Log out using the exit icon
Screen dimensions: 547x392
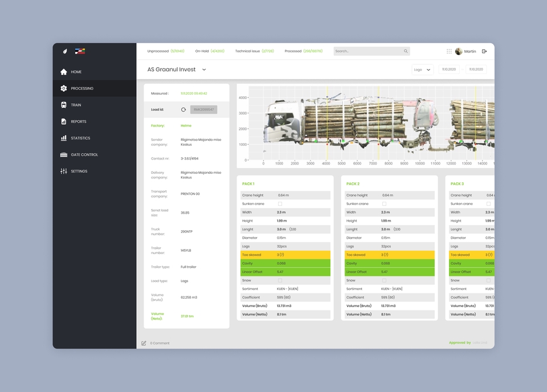(x=484, y=51)
